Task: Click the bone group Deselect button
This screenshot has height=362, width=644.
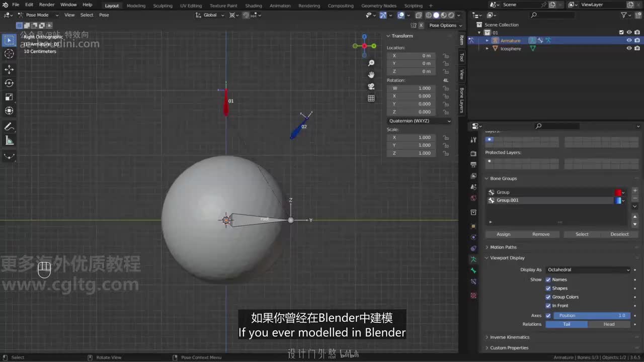Action: (x=619, y=234)
